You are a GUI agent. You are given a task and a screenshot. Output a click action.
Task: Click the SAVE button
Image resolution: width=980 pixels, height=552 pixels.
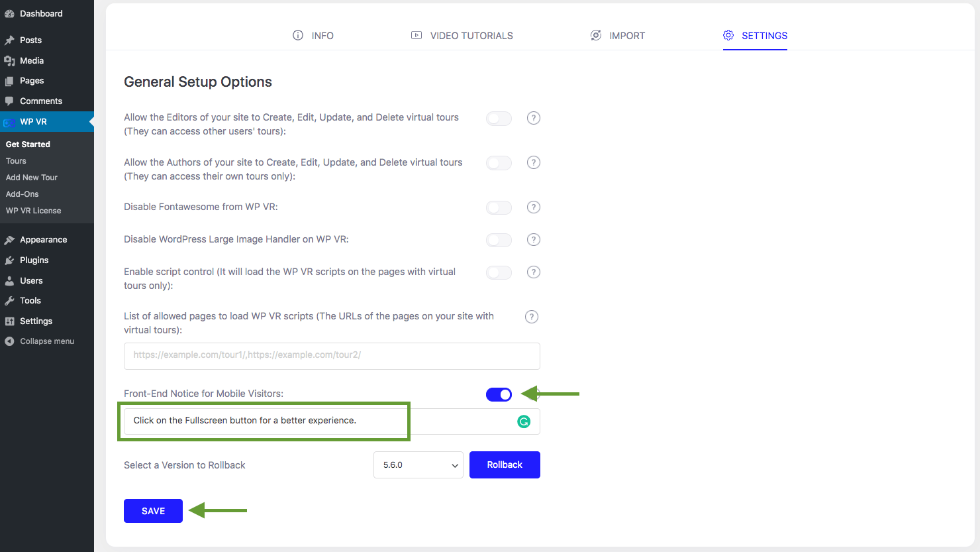153,511
